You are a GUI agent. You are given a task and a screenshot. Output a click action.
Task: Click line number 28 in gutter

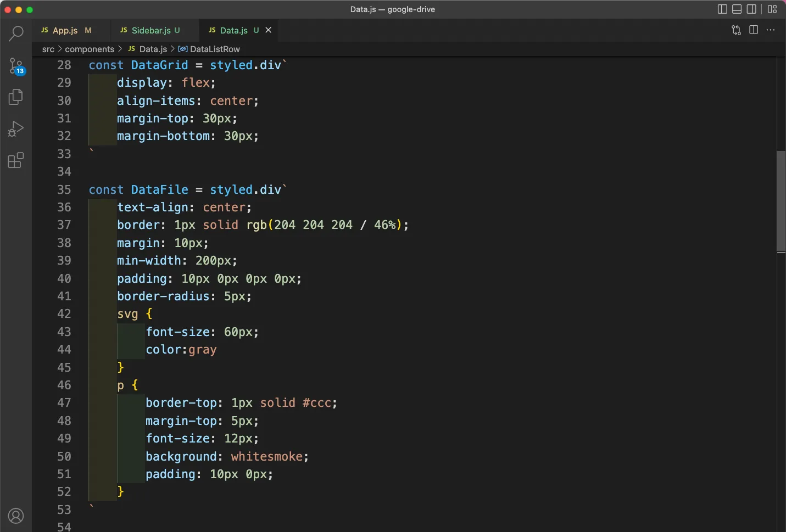64,65
